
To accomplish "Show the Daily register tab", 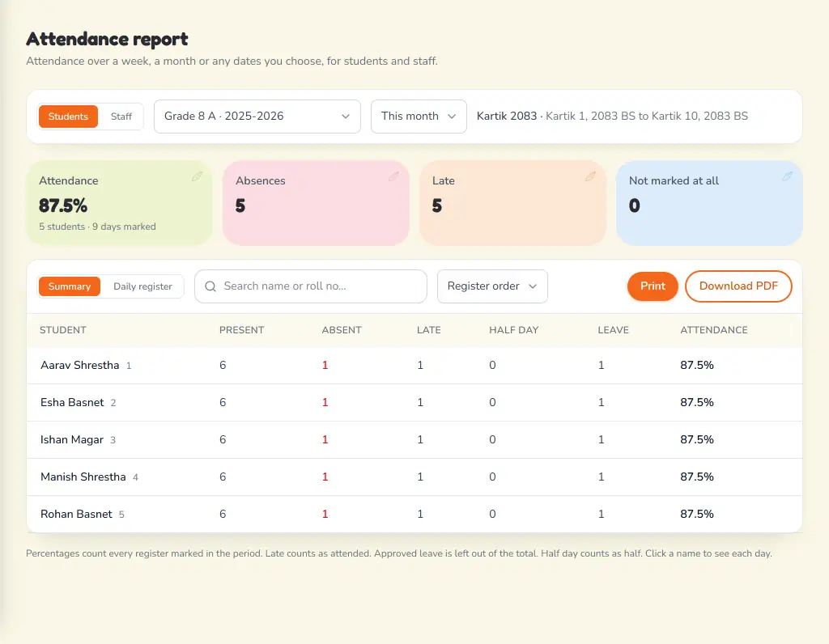I will [x=142, y=286].
